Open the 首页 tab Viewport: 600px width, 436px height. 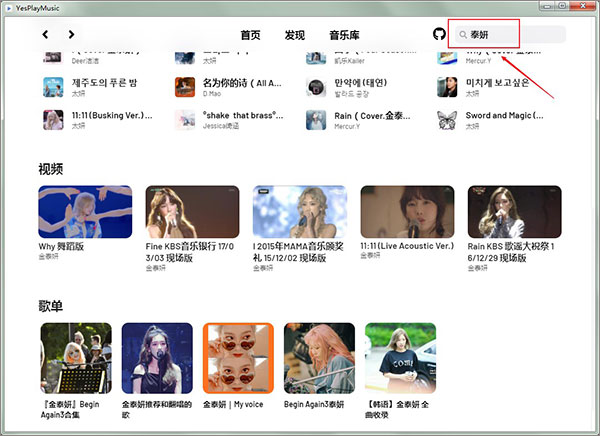(250, 35)
